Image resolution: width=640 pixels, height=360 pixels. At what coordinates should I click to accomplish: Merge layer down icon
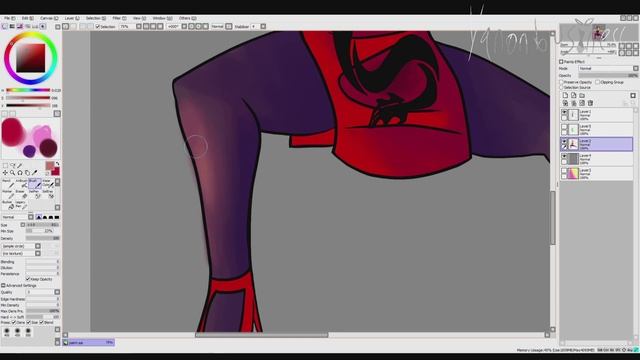[573, 103]
